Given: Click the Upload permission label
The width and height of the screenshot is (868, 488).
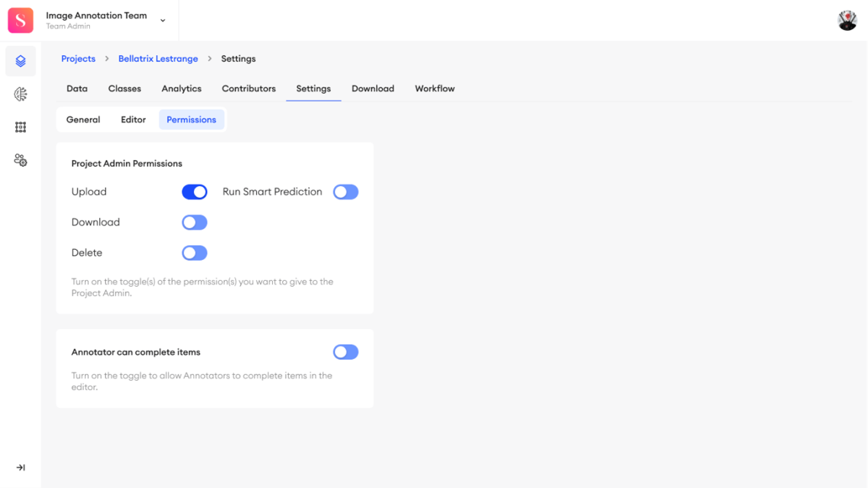Looking at the screenshot, I should (89, 192).
